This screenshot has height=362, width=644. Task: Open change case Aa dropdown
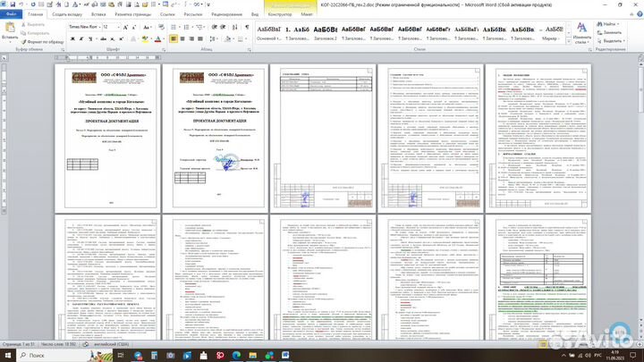pos(147,27)
